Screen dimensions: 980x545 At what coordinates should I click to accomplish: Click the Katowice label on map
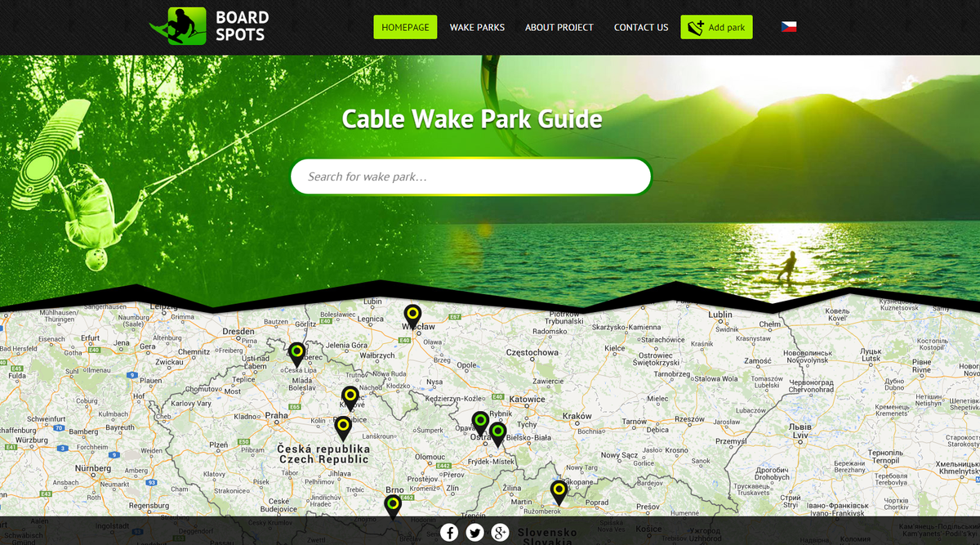527,400
